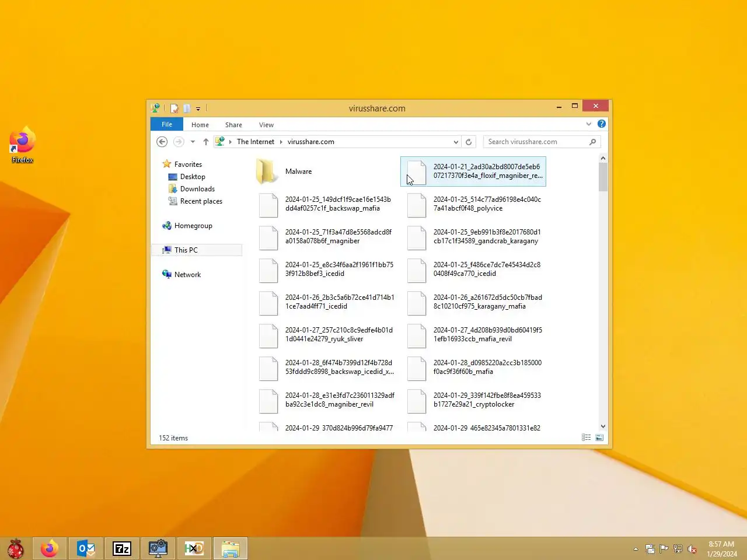Expand the ribbon with the chevron
Viewport: 747px width, 560px height.
589,124
